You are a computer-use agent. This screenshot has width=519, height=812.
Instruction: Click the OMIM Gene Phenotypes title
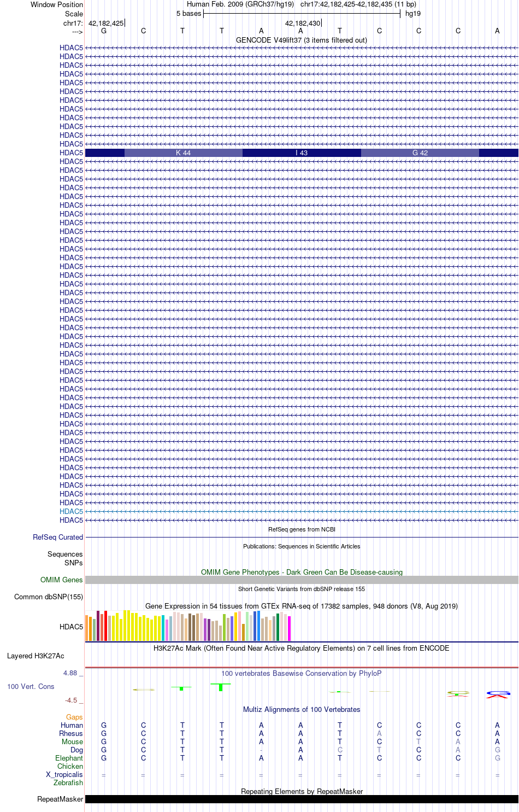point(302,573)
